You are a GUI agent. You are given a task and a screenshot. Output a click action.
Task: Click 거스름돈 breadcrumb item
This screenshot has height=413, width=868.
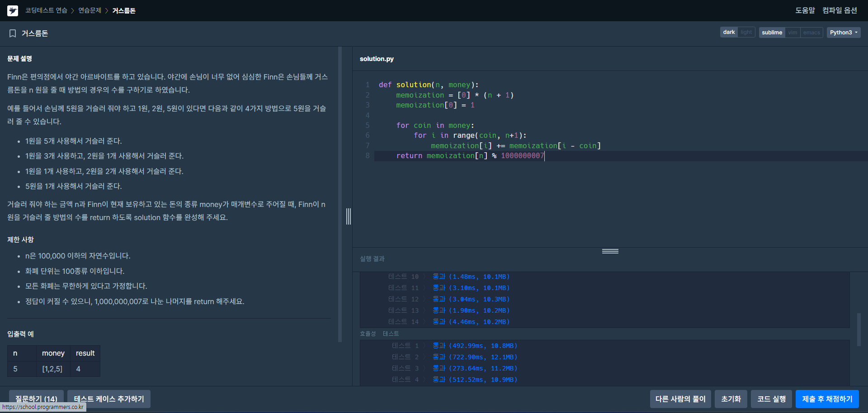pyautogui.click(x=124, y=10)
